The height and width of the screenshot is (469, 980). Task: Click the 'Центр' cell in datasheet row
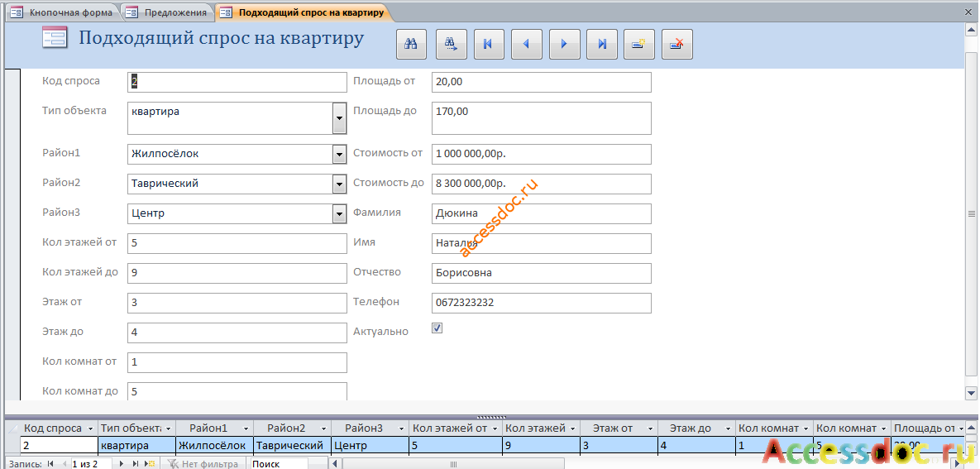[x=370, y=445]
